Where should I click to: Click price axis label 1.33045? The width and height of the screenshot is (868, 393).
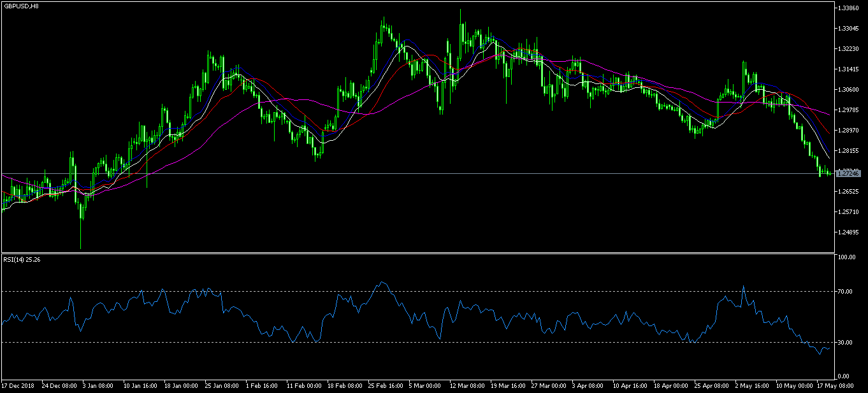click(848, 29)
